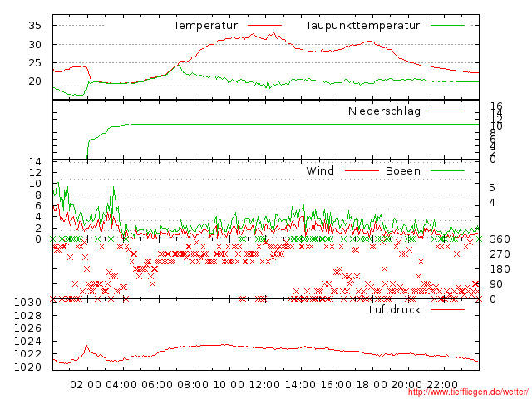Click the 06:00 time axis label
Image resolution: width=532 pixels, height=399 pixels.
coord(157,385)
